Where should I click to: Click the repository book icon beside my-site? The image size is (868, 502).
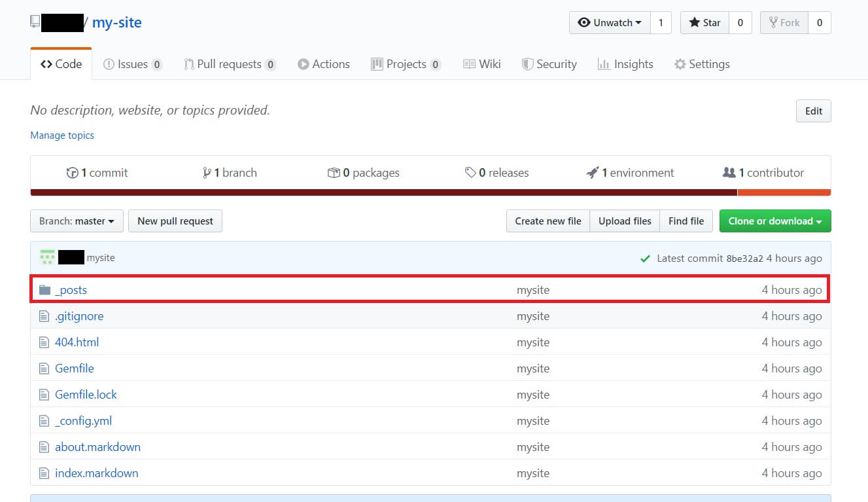[x=35, y=22]
